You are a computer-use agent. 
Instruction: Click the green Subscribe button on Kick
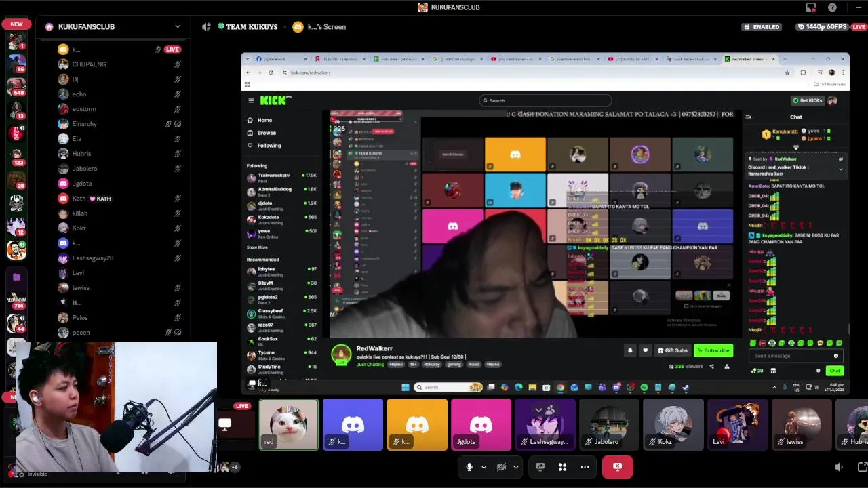713,350
